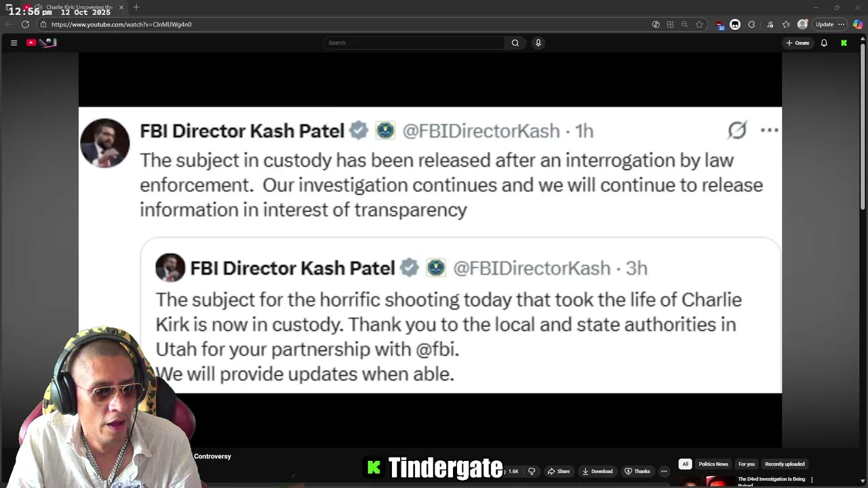
Task: Dislike the video
Action: coord(532,471)
